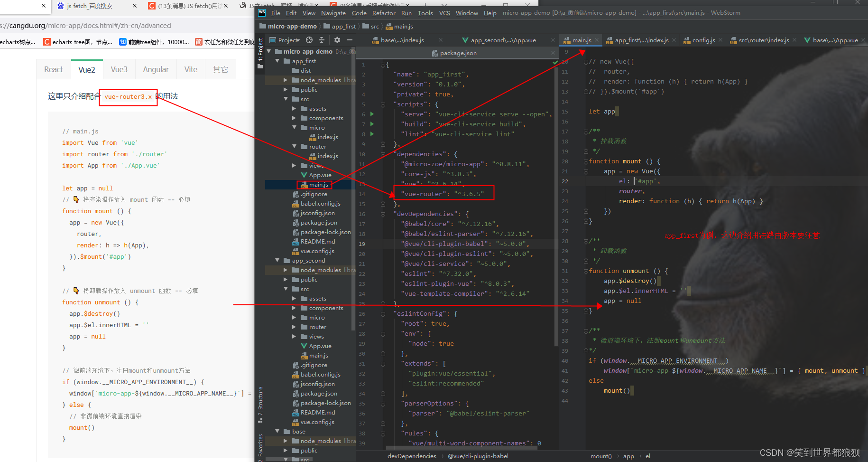Open the Favorites tool window stripe button
This screenshot has height=462, width=868.
click(x=260, y=447)
